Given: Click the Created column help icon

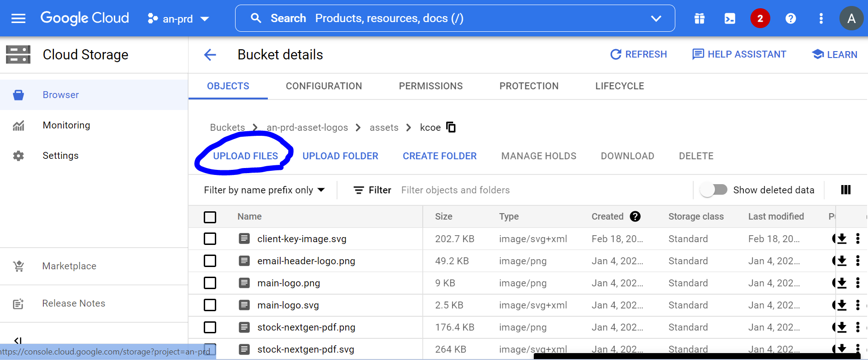Looking at the screenshot, I should coord(635,216).
